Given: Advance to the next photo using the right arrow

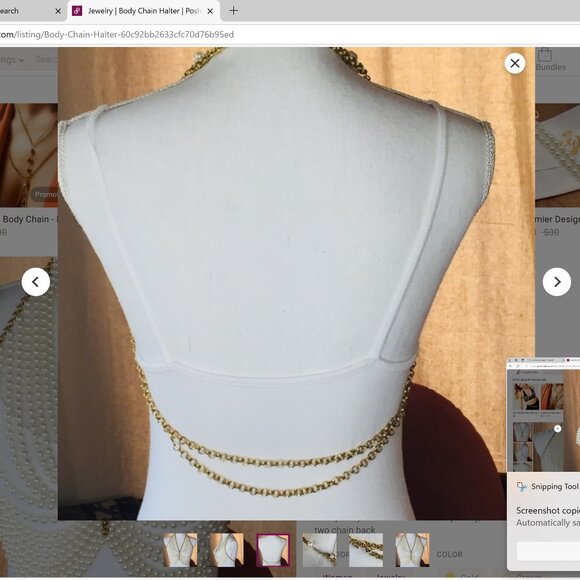Looking at the screenshot, I should click(557, 282).
